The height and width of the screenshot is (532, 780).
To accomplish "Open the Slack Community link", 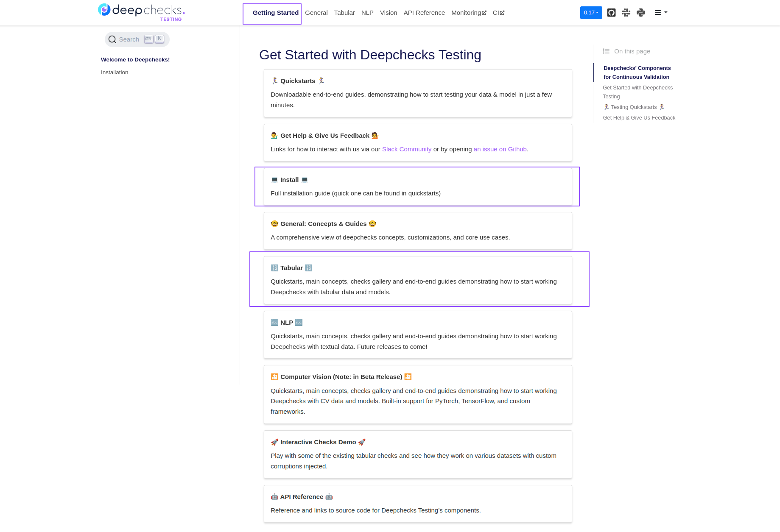I will (406, 149).
